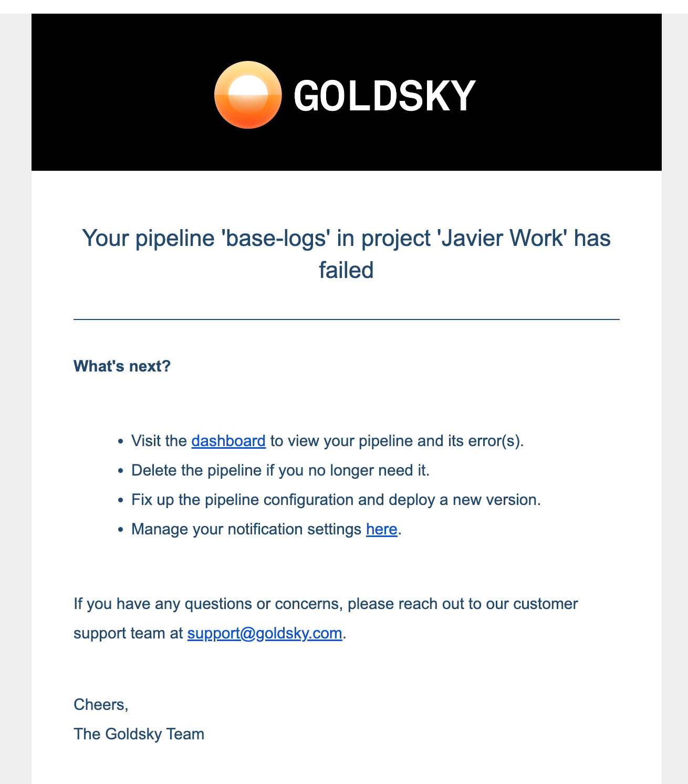Click the bullet dot before 'Manage your notification'

pos(121,530)
